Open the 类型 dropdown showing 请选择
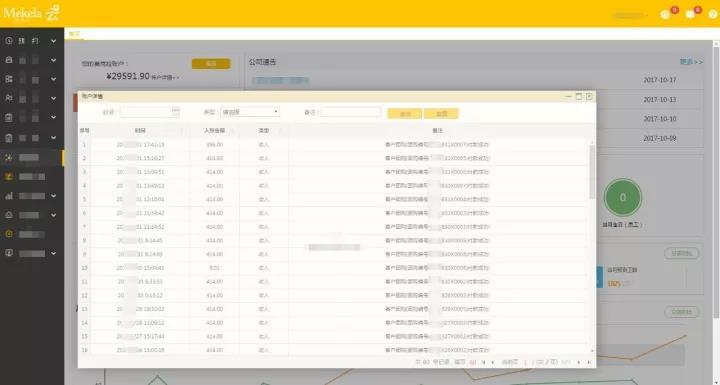 (x=250, y=112)
